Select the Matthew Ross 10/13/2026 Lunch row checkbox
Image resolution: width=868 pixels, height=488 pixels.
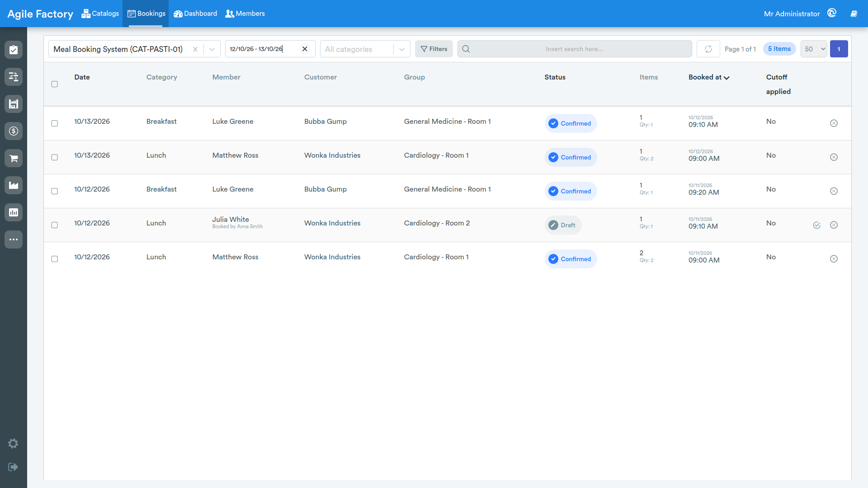point(55,157)
